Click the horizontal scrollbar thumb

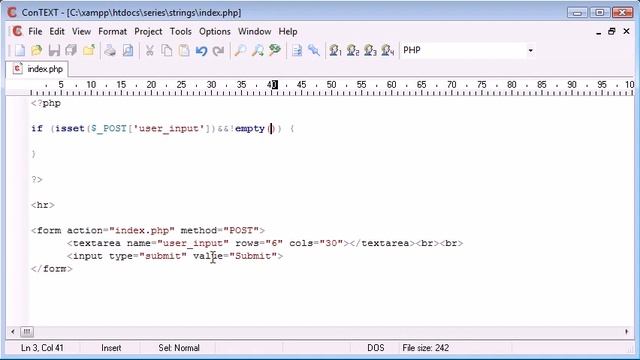[x=27, y=332]
